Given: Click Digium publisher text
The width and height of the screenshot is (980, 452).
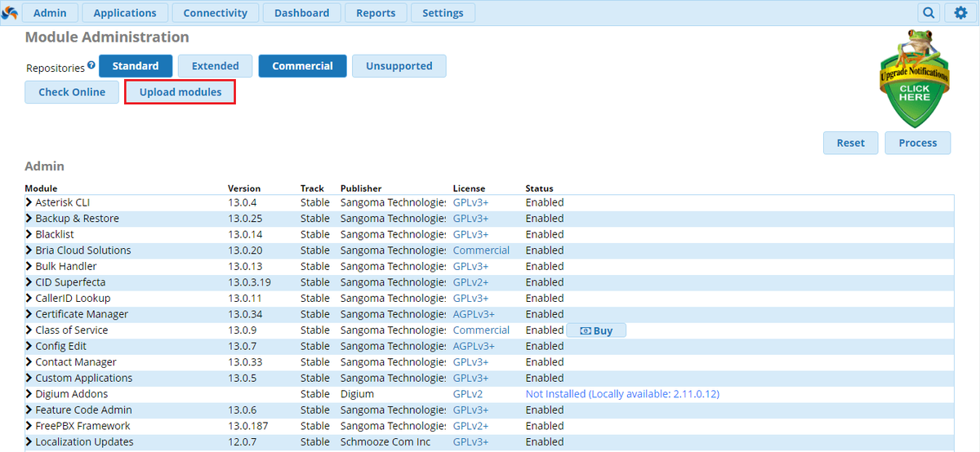Looking at the screenshot, I should [x=357, y=394].
